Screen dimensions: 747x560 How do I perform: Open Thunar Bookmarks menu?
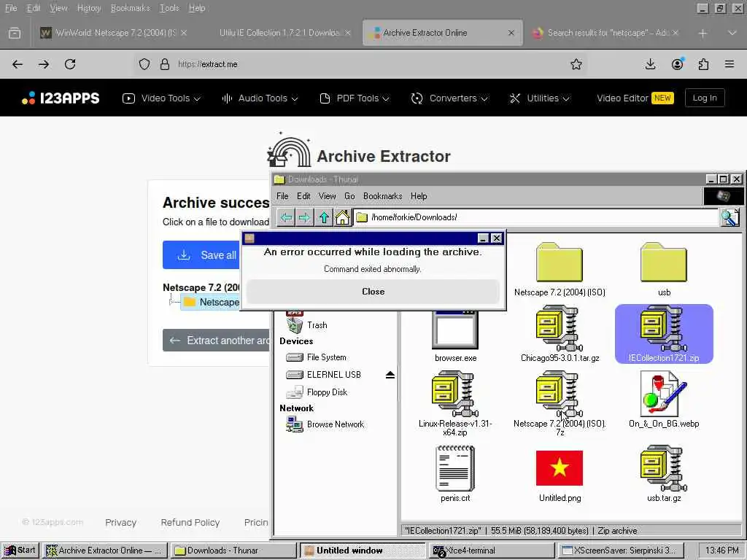[382, 196]
